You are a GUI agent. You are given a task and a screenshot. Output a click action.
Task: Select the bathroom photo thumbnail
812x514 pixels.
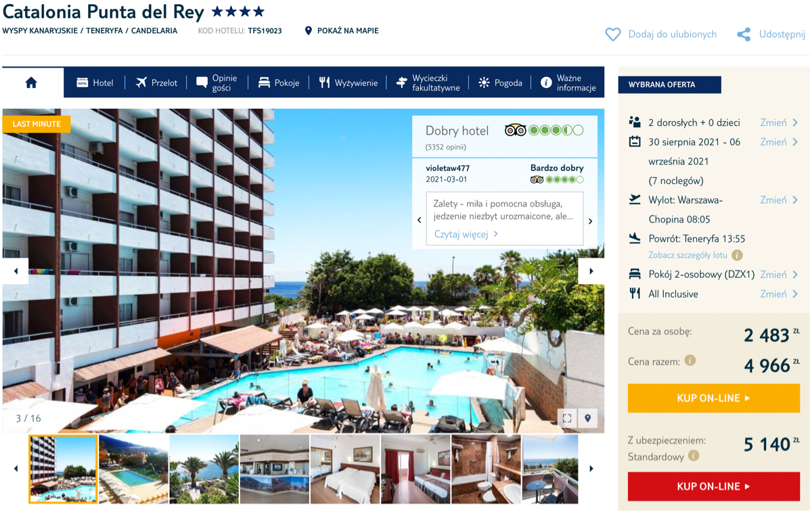point(486,469)
